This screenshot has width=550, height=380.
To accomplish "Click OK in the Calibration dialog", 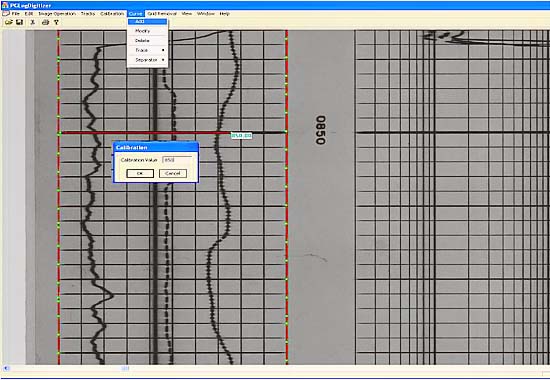I will 140,173.
